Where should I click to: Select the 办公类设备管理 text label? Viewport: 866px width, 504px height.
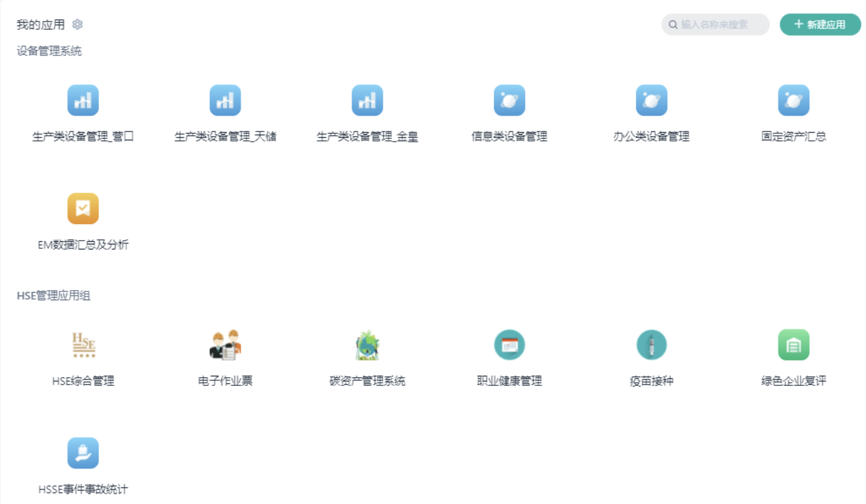pyautogui.click(x=652, y=136)
